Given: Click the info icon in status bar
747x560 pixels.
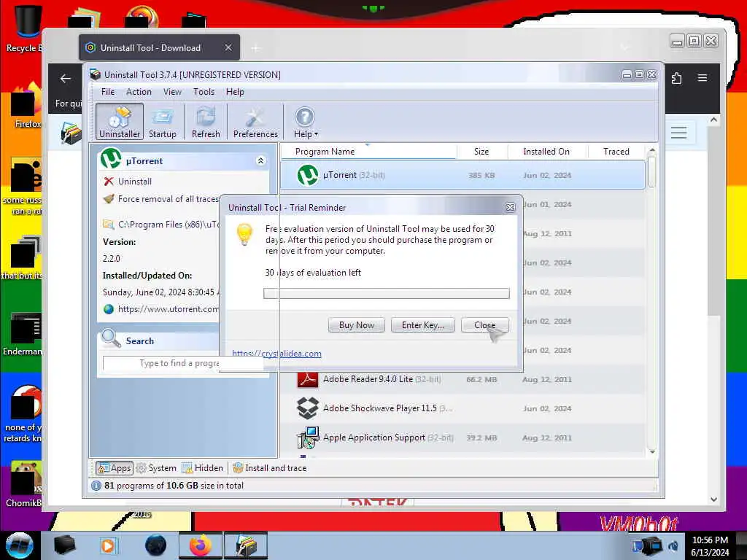Looking at the screenshot, I should (x=96, y=486).
